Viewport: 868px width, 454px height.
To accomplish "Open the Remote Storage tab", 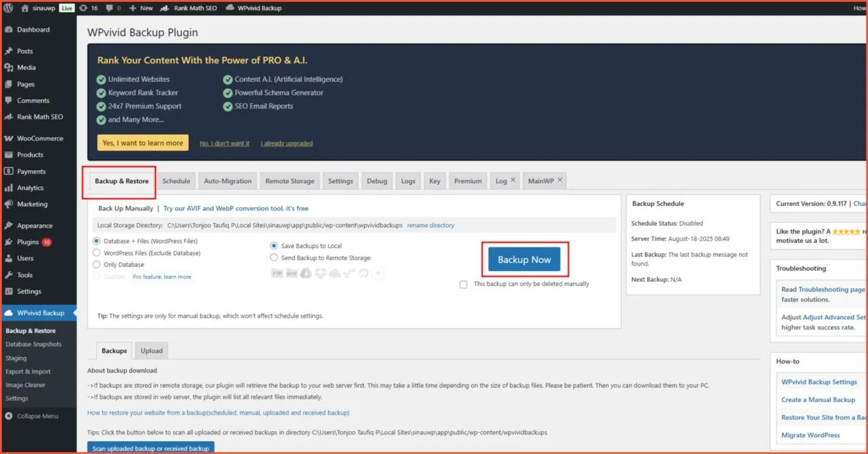I will [290, 180].
